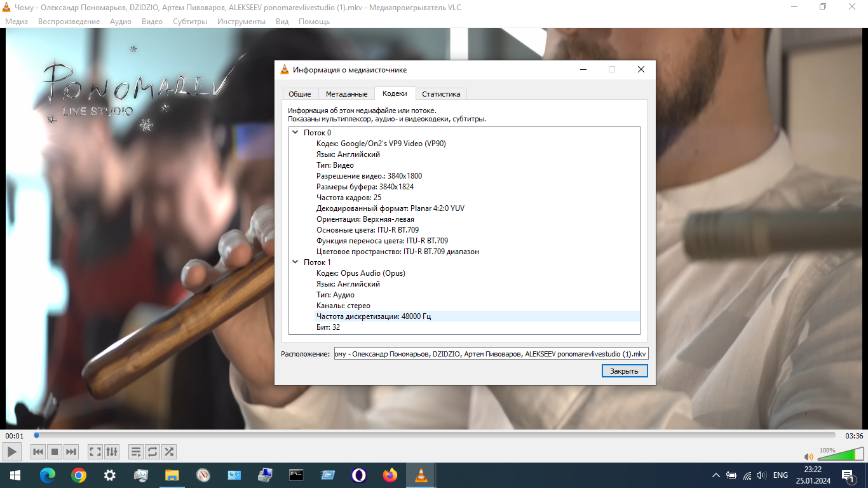Collapse the Поток 0 tree node
This screenshot has height=488, width=868.
click(x=295, y=133)
